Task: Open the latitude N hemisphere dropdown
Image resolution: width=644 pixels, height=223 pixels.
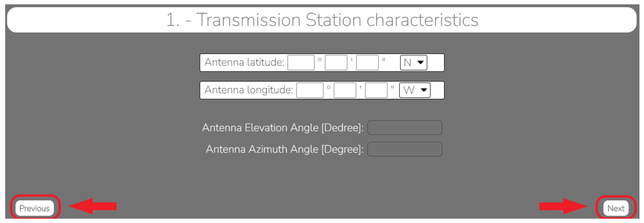Action: click(x=413, y=62)
